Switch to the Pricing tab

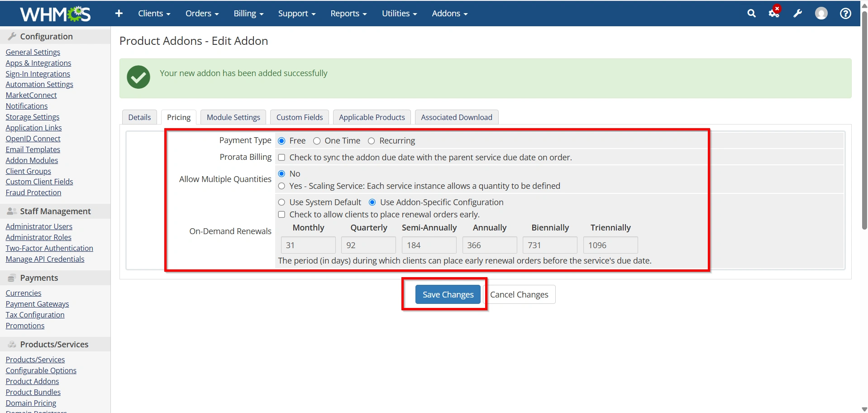coord(179,117)
